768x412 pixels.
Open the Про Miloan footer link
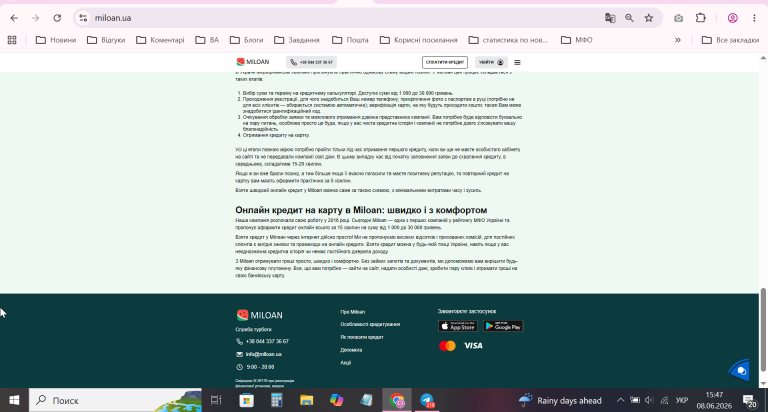click(353, 312)
